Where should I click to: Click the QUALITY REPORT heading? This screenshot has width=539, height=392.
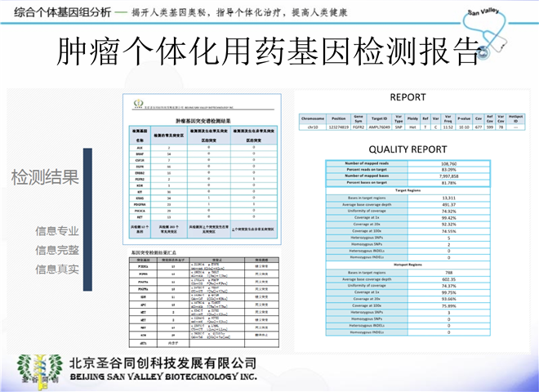click(x=408, y=149)
